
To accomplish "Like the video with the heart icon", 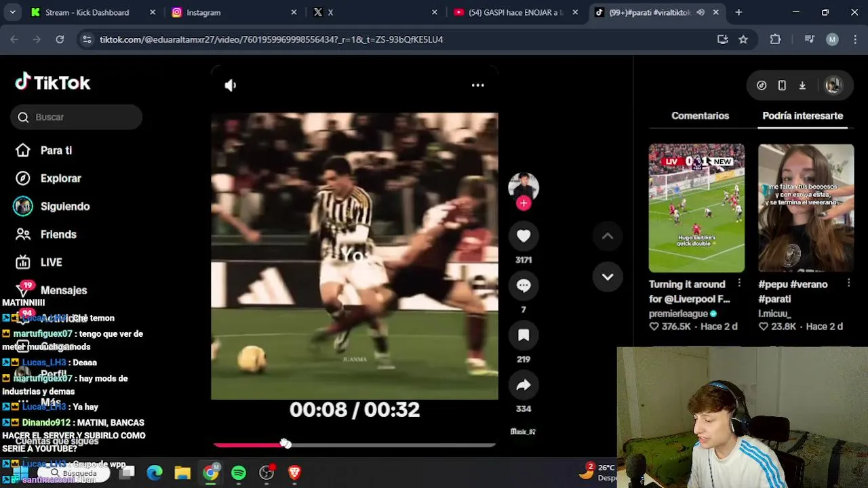I will [x=524, y=236].
